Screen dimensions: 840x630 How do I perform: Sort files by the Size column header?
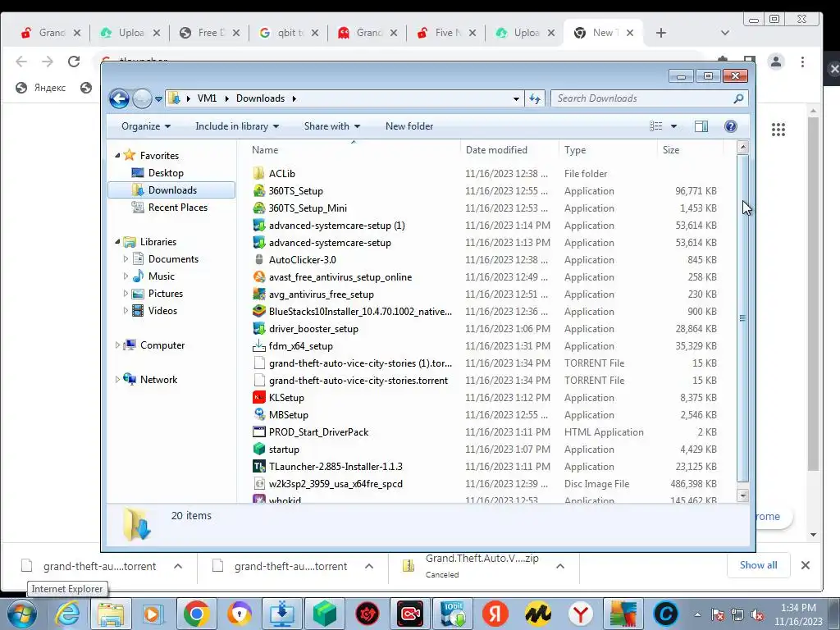click(x=690, y=150)
